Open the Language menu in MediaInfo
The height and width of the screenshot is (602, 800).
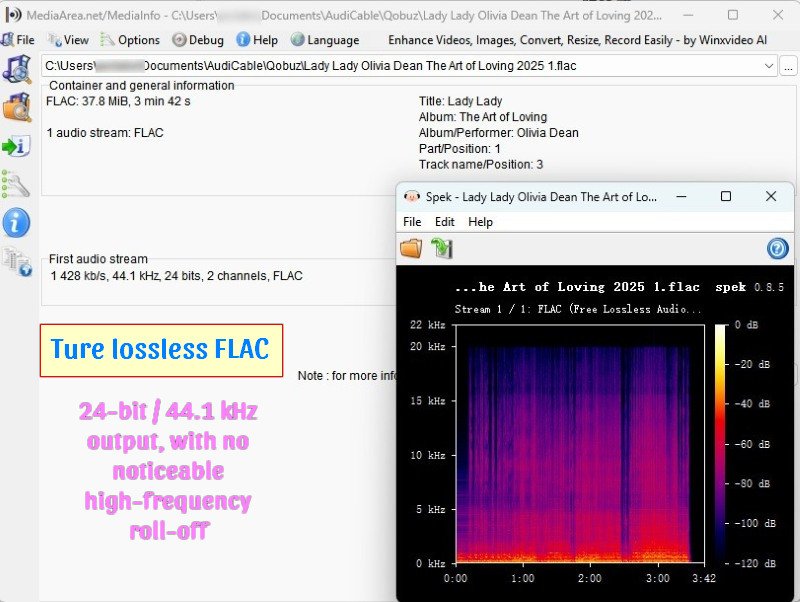325,40
